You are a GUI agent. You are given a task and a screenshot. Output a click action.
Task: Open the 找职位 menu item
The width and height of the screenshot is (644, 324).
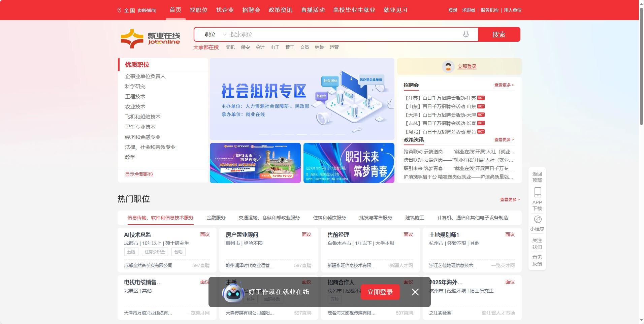[199, 10]
